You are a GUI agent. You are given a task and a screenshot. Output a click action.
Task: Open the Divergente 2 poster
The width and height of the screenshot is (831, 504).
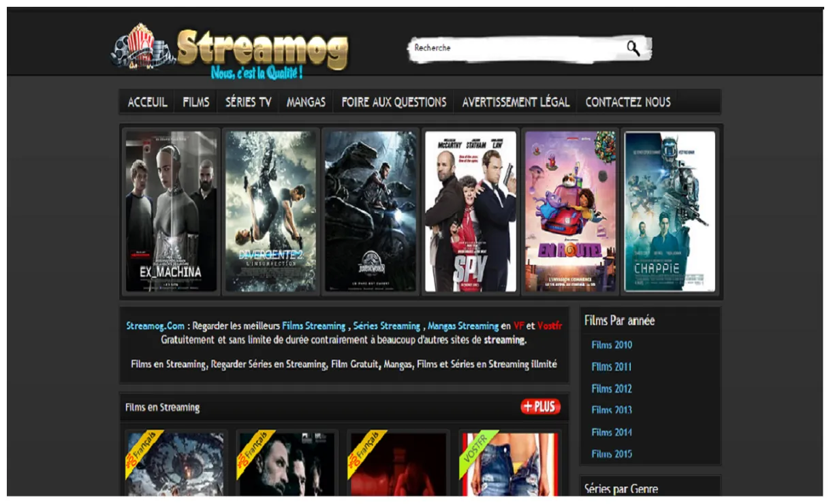point(270,211)
